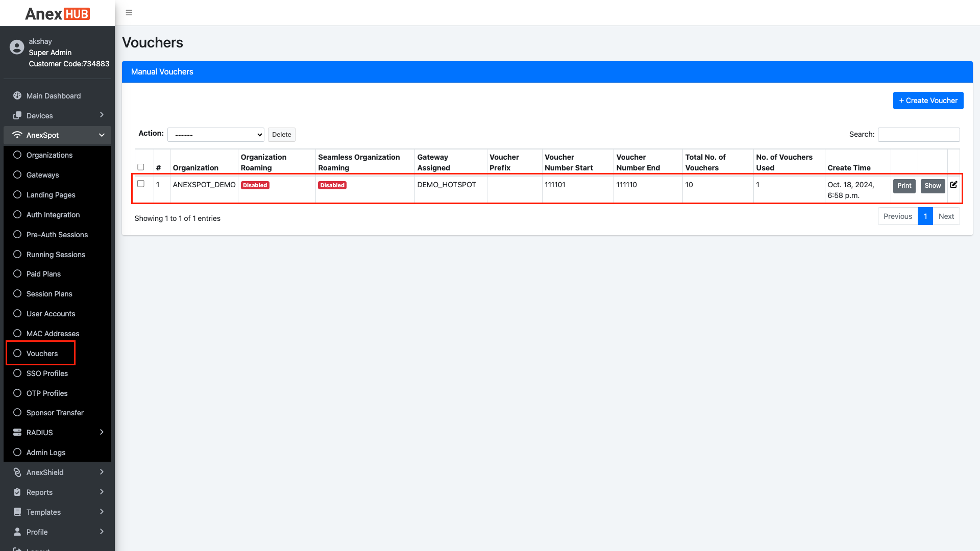980x551 pixels.
Task: Check the select-all checkbox in the table header
Action: tap(141, 167)
